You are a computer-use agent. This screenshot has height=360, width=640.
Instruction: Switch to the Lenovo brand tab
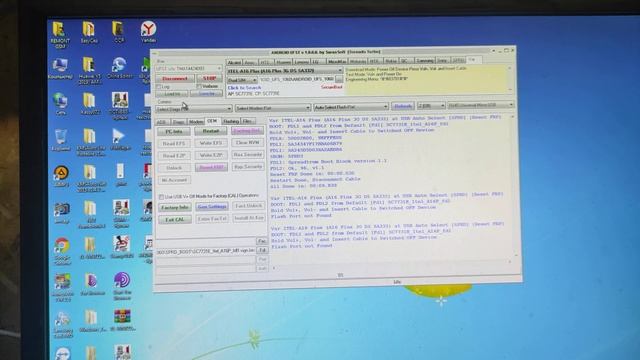pos(302,62)
